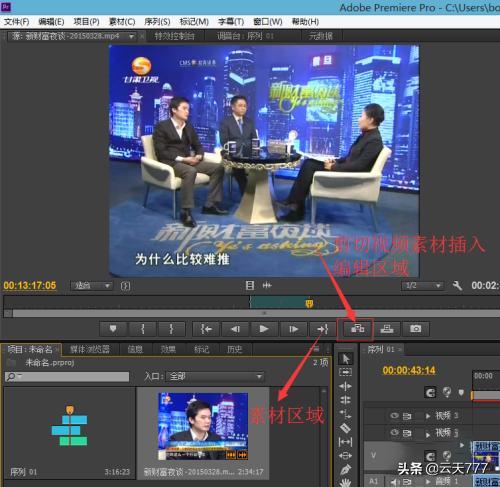Viewport: 500px width, 487px height.
Task: Toggle the globe icon in timeline header
Action: click(447, 392)
